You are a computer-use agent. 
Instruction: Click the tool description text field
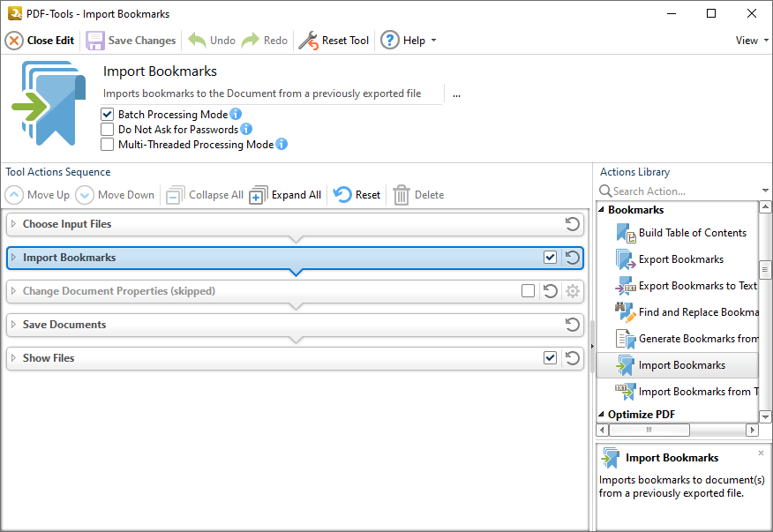[x=272, y=94]
